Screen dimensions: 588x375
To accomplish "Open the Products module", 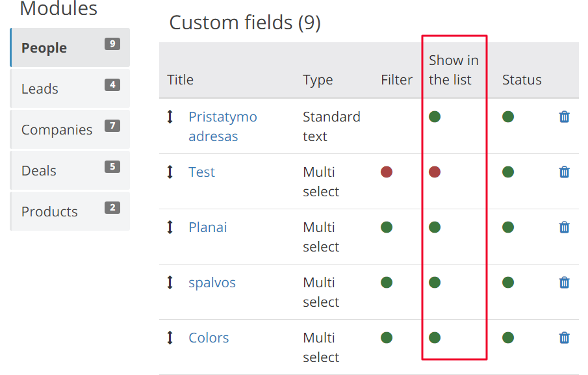I will coord(70,211).
